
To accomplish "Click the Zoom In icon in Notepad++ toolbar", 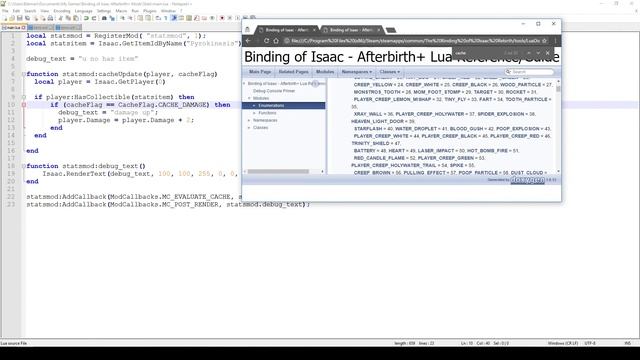I will [x=122, y=18].
